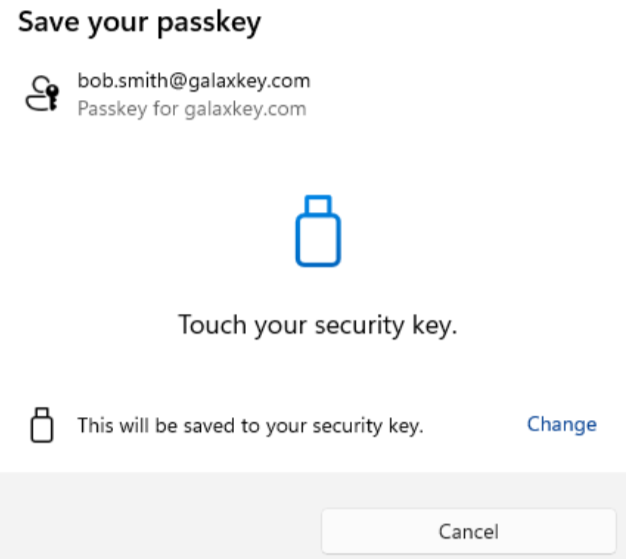
Task: Click "This will be saved to your security key."
Action: click(251, 426)
